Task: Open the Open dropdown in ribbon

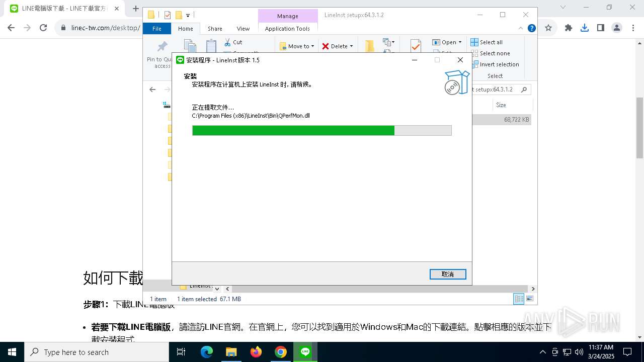Action: [447, 42]
